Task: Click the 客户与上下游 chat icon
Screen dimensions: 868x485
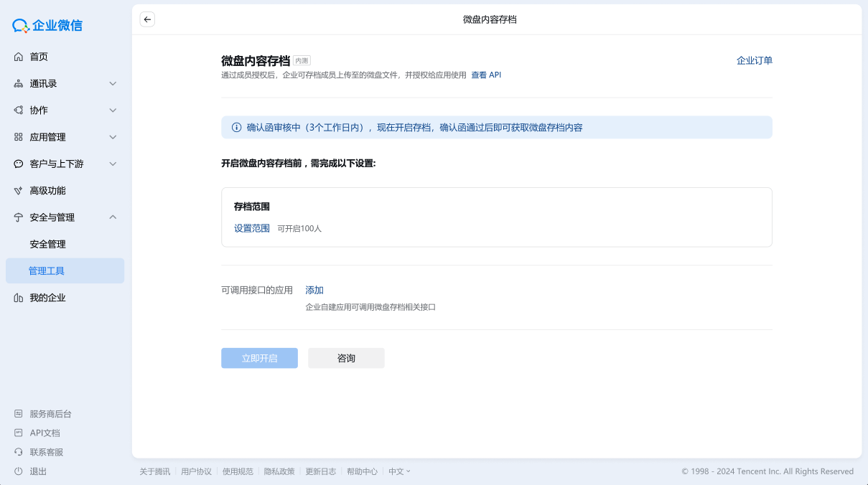Action: pos(18,164)
